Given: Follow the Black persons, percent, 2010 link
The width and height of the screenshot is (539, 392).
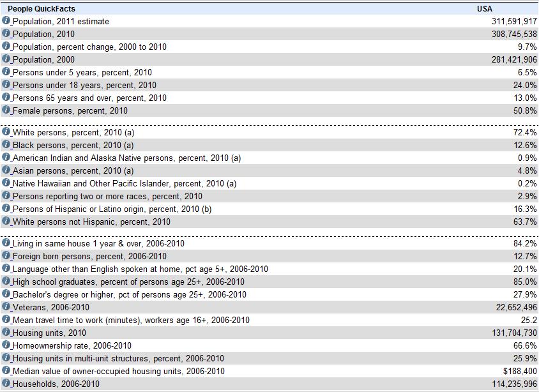Looking at the screenshot, I should [x=73, y=146].
